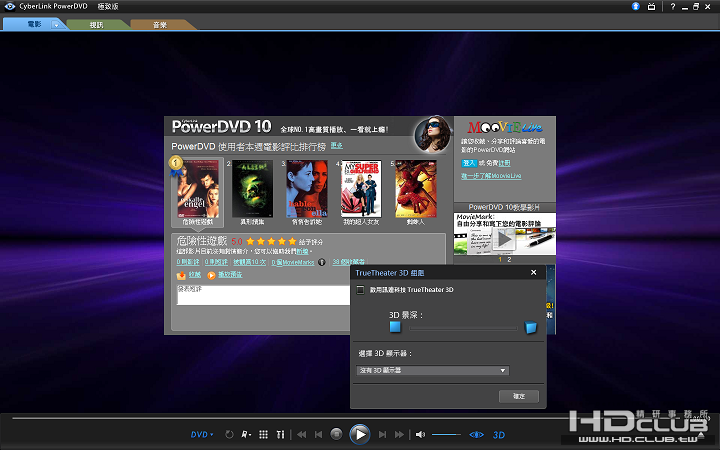Click the link beside ranking heading

[x=337, y=146]
